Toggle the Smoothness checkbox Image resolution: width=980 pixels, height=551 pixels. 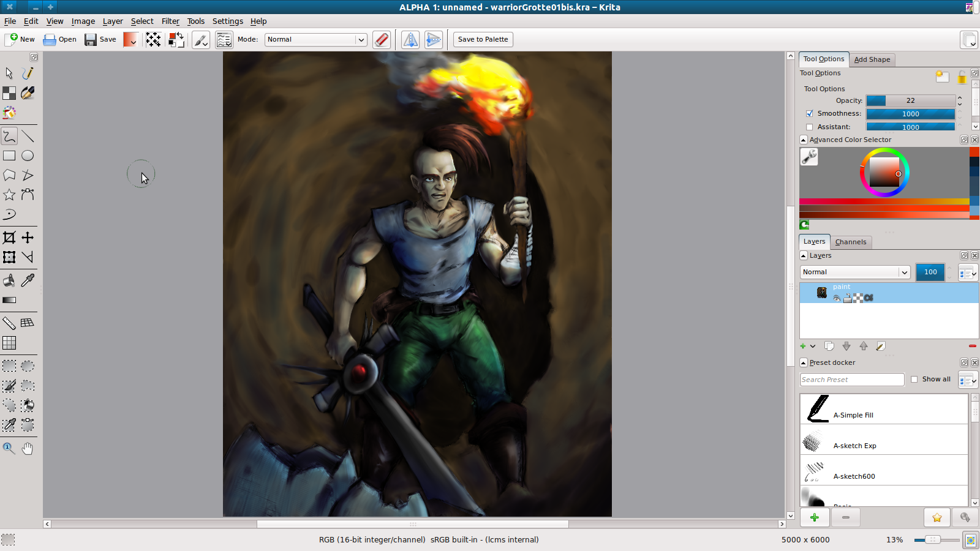point(810,114)
